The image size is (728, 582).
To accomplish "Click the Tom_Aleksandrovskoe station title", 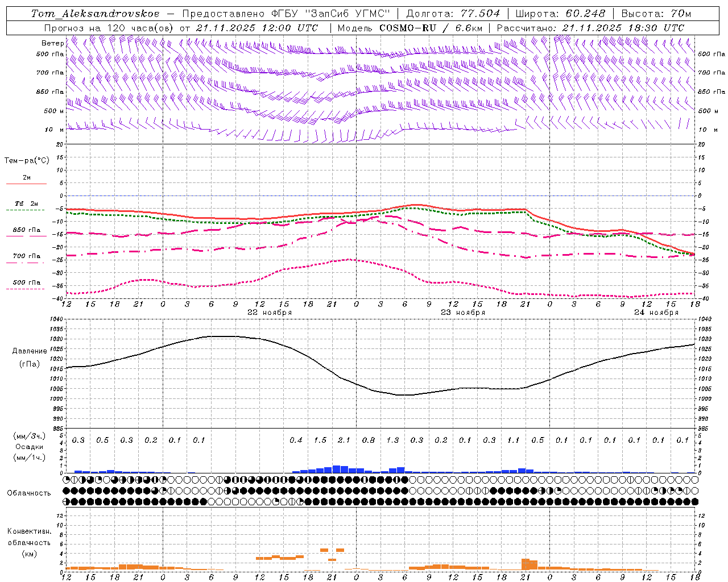I will 95,14.
